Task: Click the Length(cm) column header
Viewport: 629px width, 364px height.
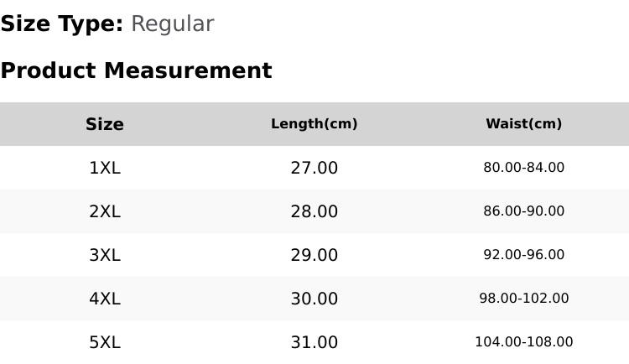Action: [314, 123]
